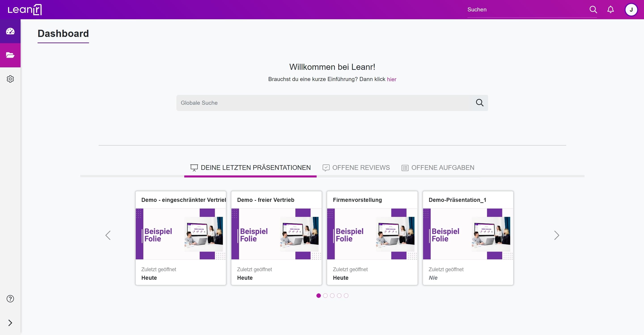Click the 'Demo-Präsentation_1' card title

point(457,200)
